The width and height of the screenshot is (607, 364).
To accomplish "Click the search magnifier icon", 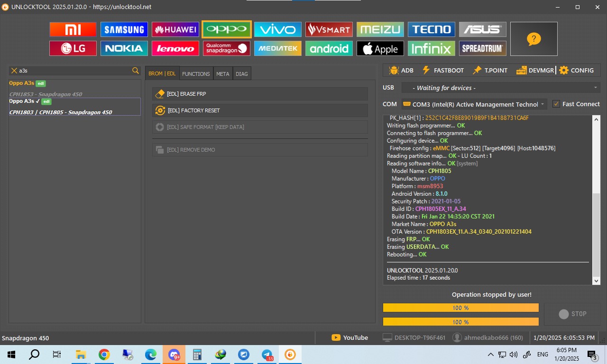I will [x=136, y=71].
